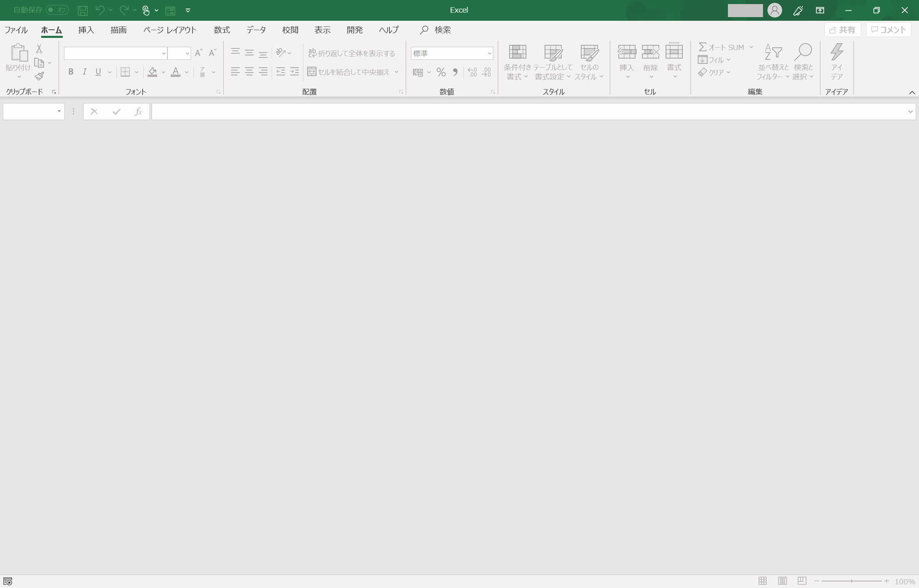Toggle wrap text (折り返して全体を表示する)
919x588 pixels.
coord(353,53)
